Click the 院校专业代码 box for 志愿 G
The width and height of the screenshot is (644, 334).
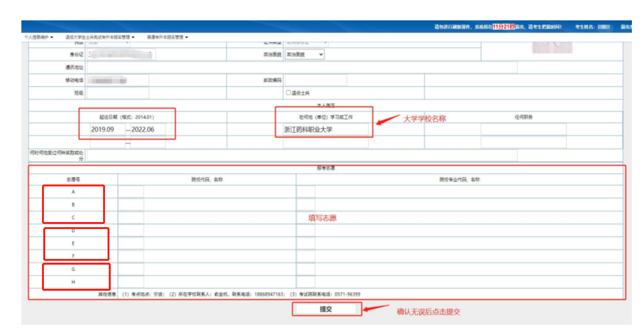pos(305,269)
